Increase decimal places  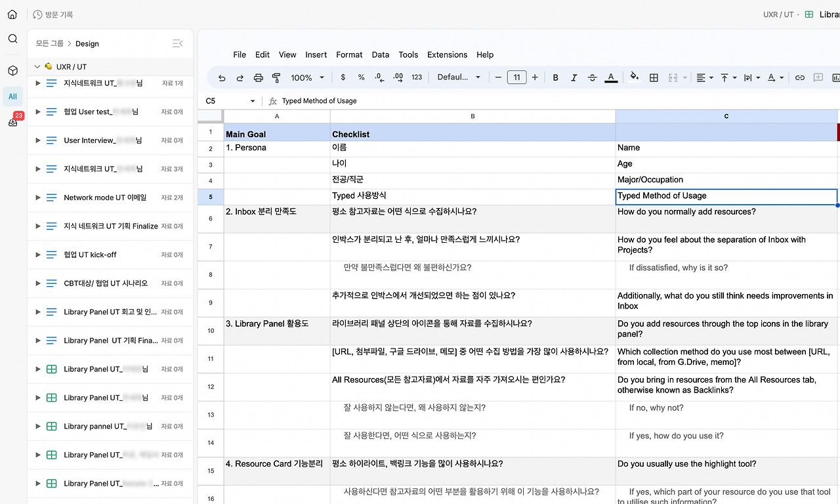398,77
